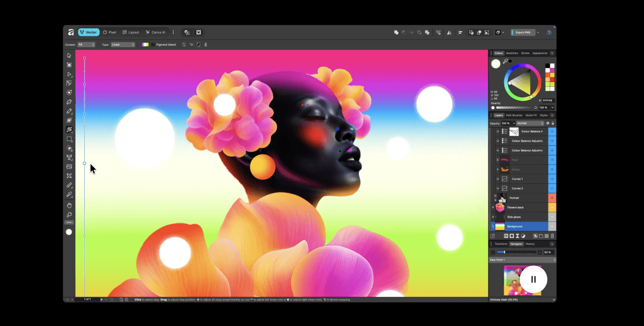This screenshot has height=326, width=644.
Task: Open the Export PNG dropdown arrow
Action: coord(538,32)
